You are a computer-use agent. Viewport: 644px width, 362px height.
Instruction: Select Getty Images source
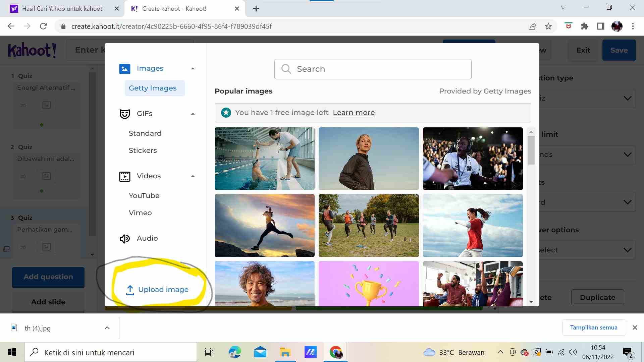pos(155,88)
